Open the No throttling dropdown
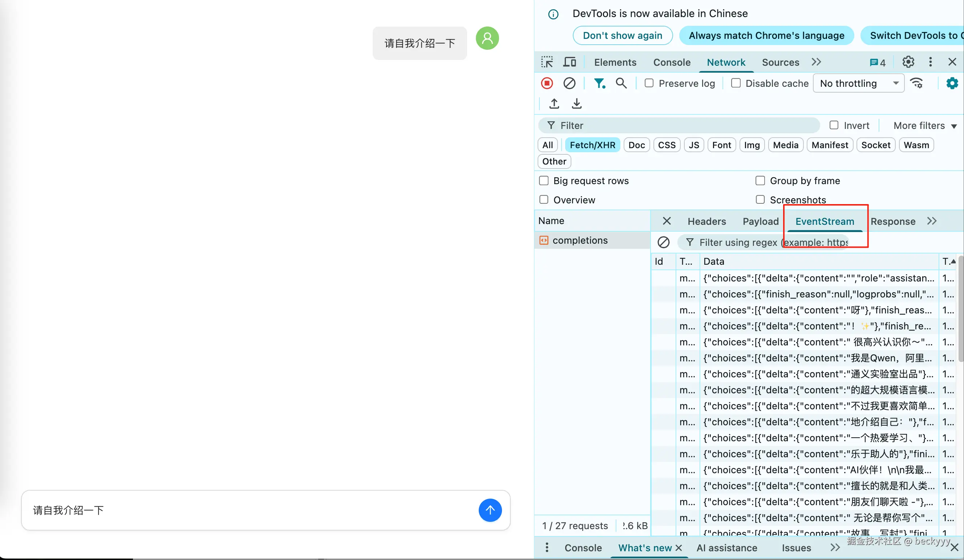The height and width of the screenshot is (560, 964). tap(858, 84)
